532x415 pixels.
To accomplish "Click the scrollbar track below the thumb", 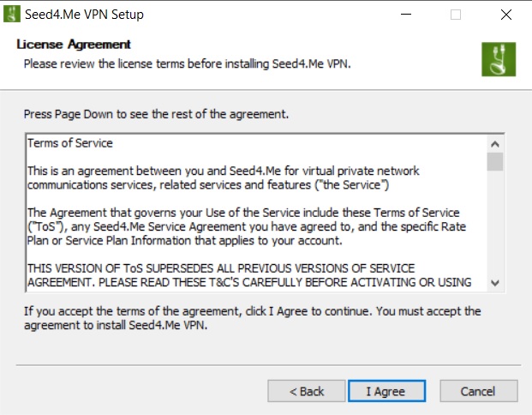I will [x=495, y=223].
